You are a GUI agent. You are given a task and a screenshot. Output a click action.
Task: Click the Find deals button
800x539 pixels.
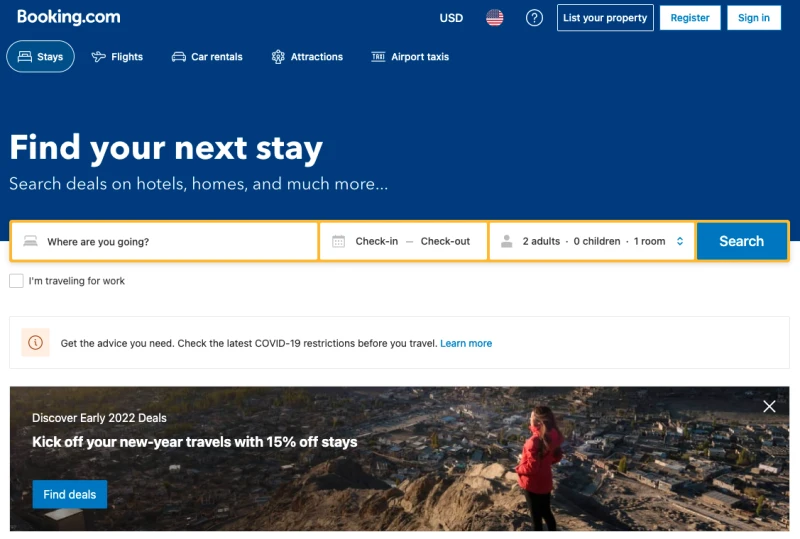click(x=70, y=494)
